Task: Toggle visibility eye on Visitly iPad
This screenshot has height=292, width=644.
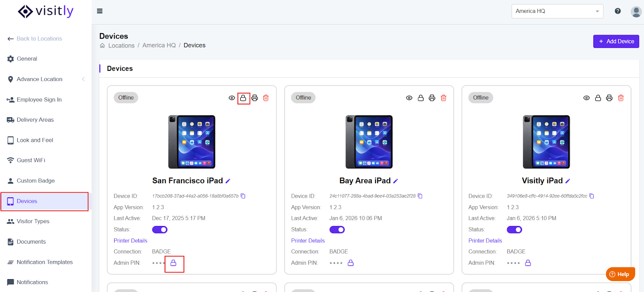Action: pyautogui.click(x=586, y=98)
